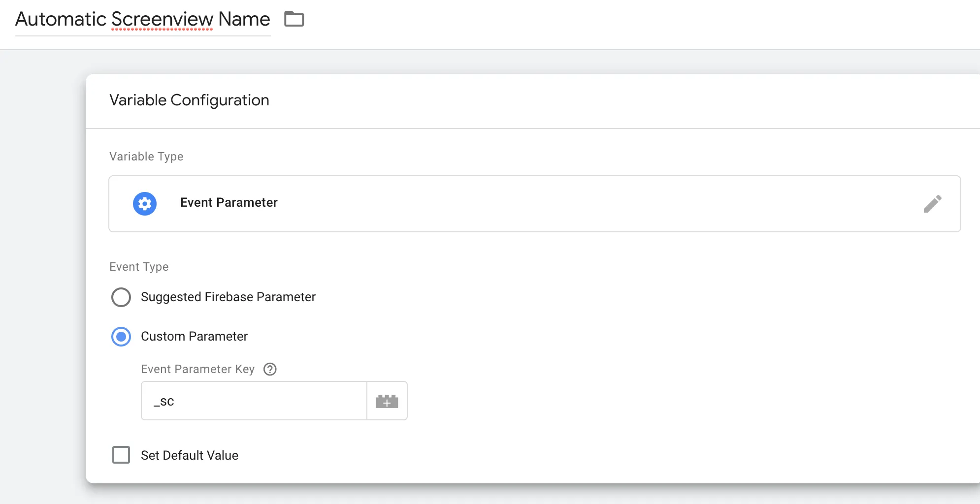Click the Event Parameter Key field label
The image size is (980, 504).
197,369
